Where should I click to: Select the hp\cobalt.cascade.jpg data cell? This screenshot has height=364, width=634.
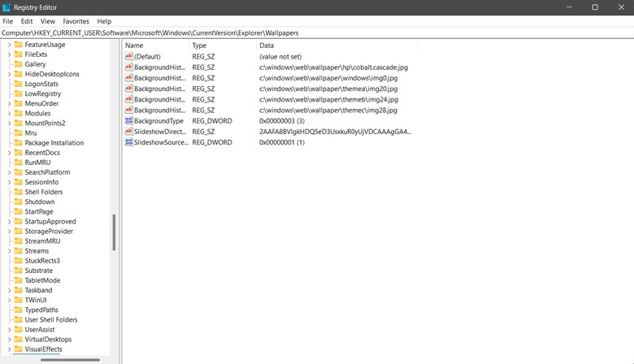tap(333, 67)
